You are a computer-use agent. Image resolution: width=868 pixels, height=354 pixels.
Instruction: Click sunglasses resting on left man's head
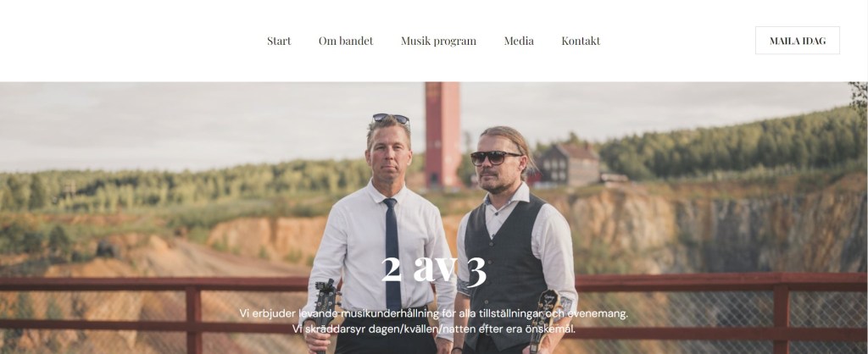(391, 119)
